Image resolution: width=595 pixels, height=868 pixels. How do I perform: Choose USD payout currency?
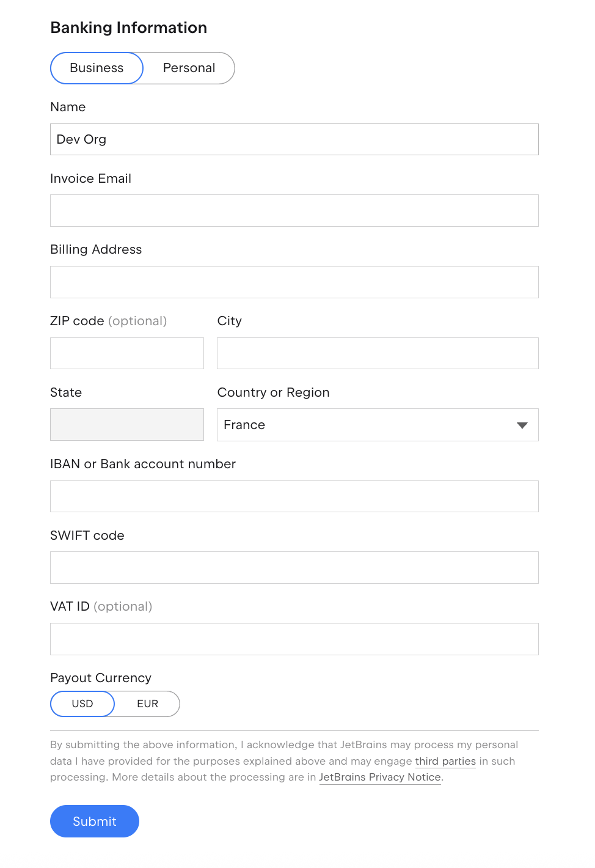82,704
